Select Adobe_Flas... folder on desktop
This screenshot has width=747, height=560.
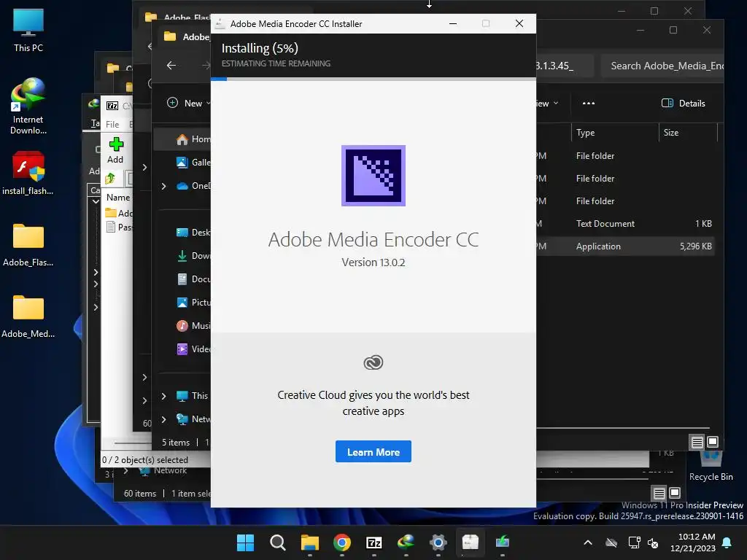[28, 245]
